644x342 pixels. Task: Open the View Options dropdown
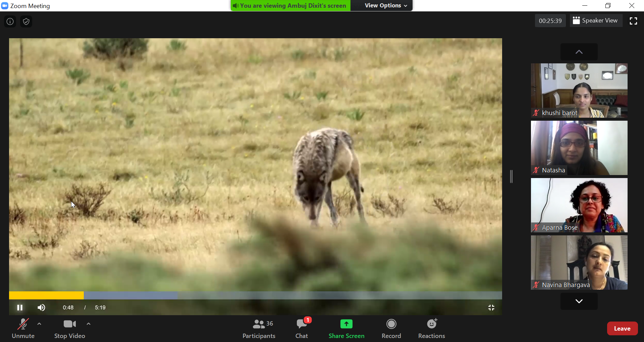point(385,5)
